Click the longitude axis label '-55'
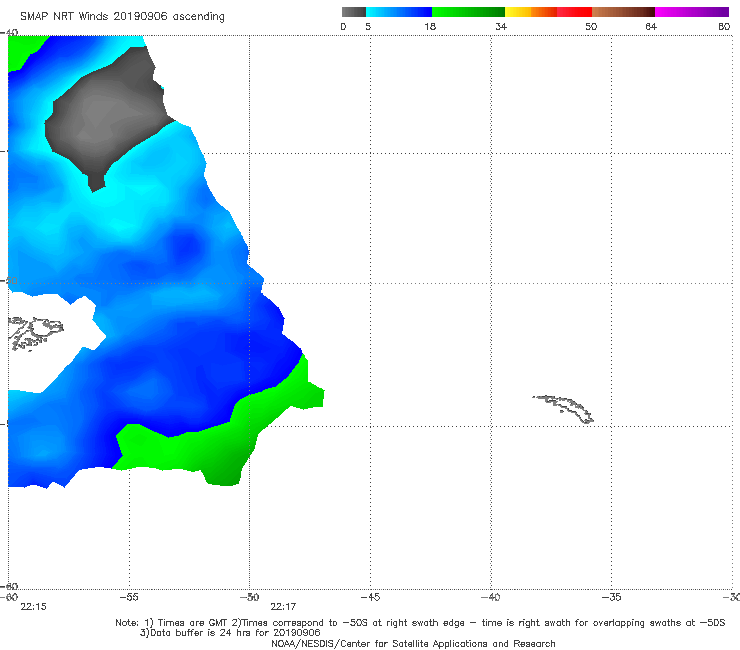The width and height of the screenshot is (740, 650). pos(129,597)
